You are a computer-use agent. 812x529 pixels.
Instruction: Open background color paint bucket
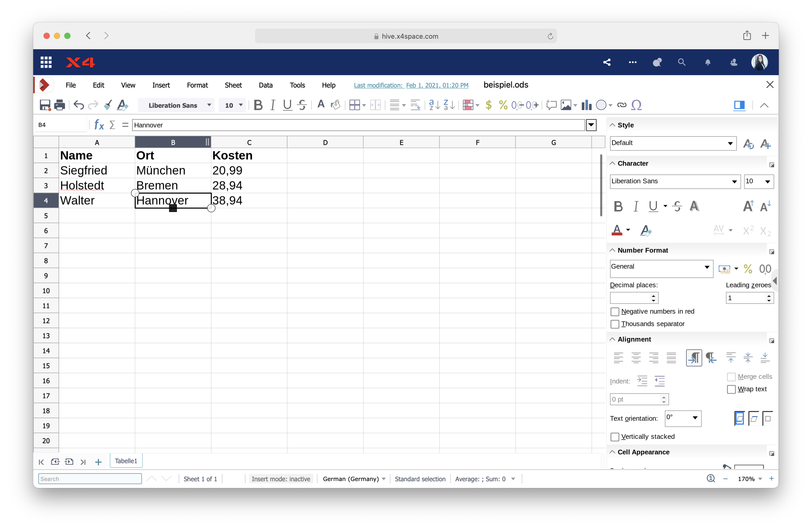click(335, 105)
